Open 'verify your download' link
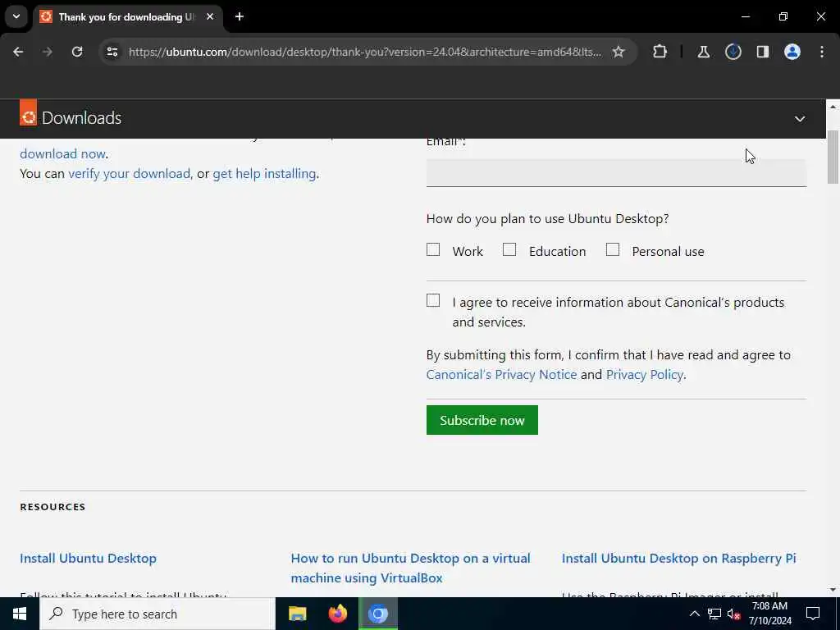Screen dimensions: 840x630 tap(129, 174)
